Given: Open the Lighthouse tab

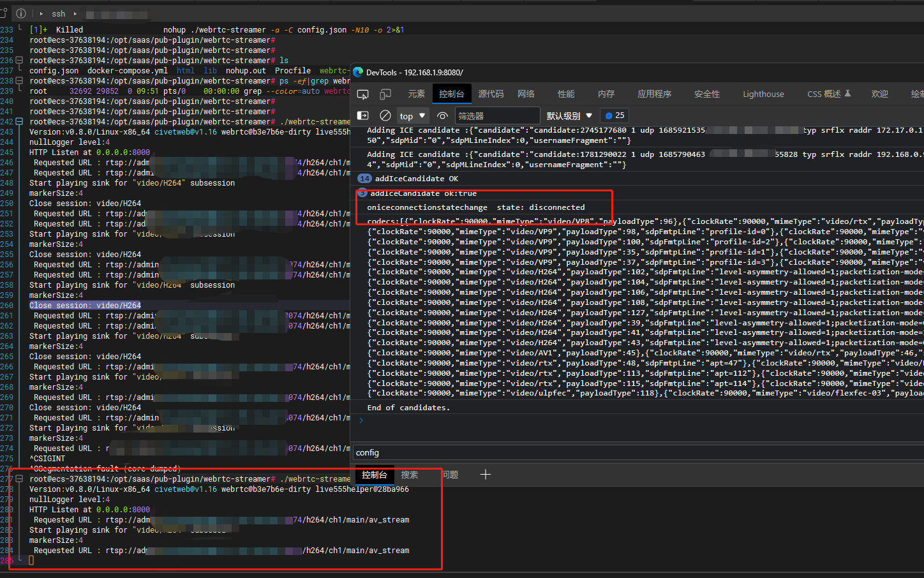Looking at the screenshot, I should tap(763, 93).
